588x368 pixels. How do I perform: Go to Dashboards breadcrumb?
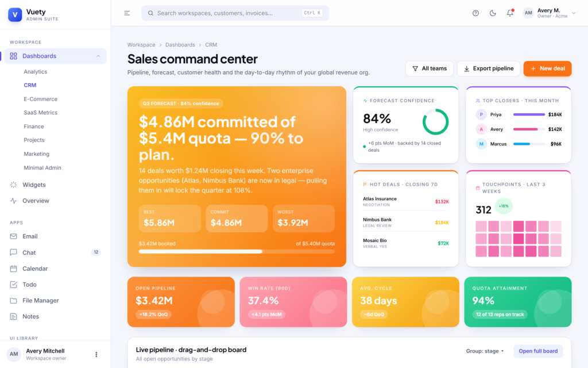[180, 45]
